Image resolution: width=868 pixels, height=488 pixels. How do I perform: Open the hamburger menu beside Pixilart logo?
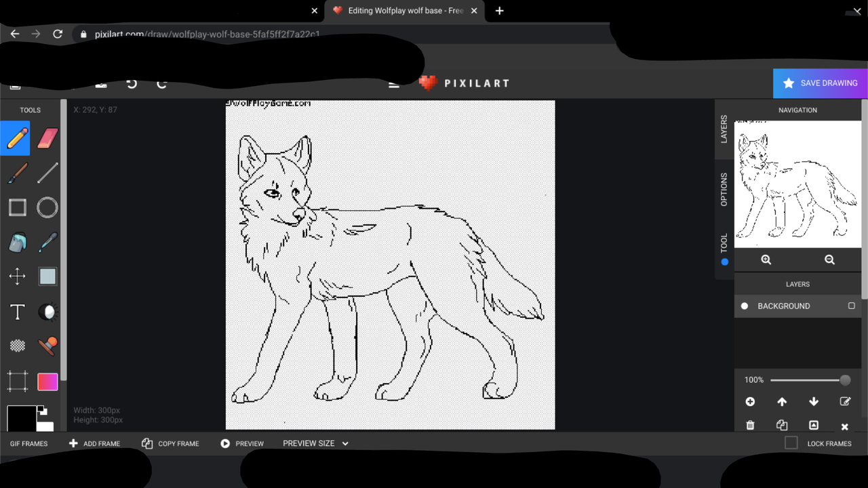(x=394, y=83)
